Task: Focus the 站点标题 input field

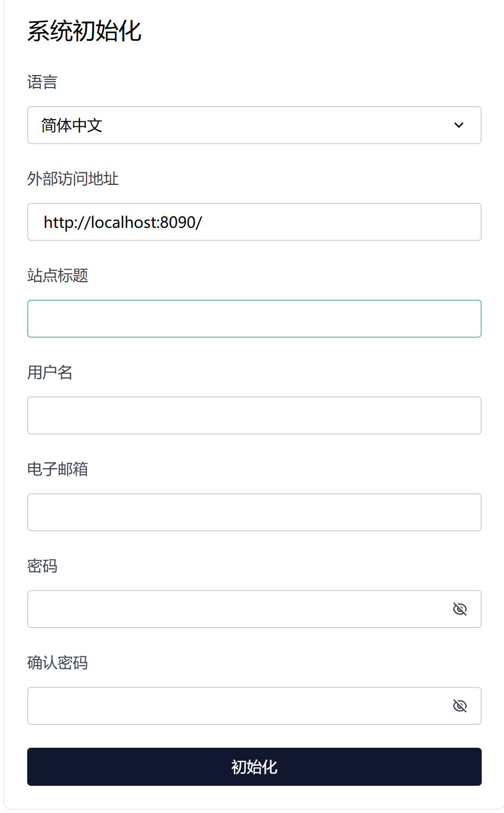Action: (x=254, y=319)
